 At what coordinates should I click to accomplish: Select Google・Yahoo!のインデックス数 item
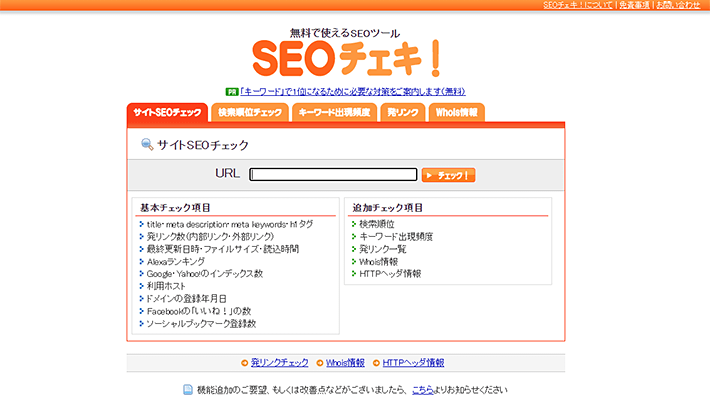(205, 274)
